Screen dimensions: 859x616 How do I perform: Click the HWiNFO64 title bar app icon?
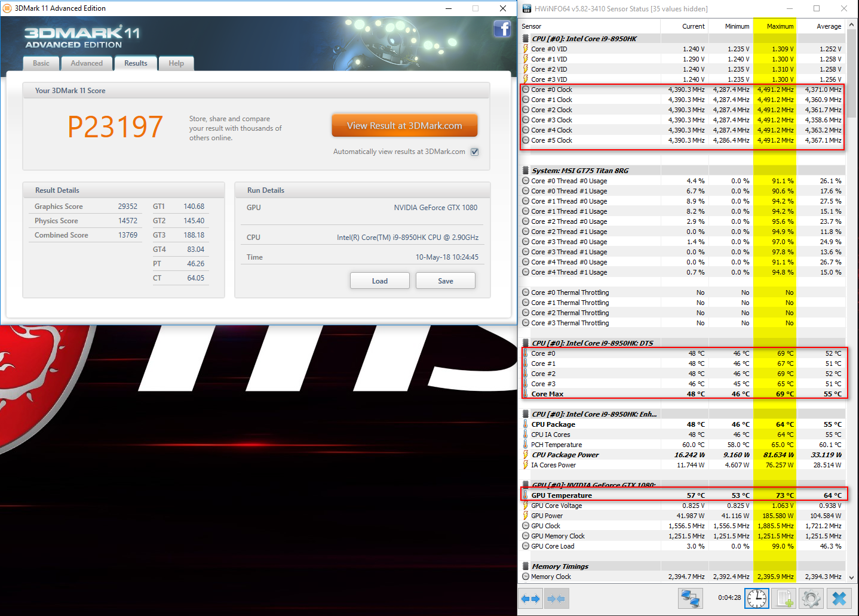point(526,8)
